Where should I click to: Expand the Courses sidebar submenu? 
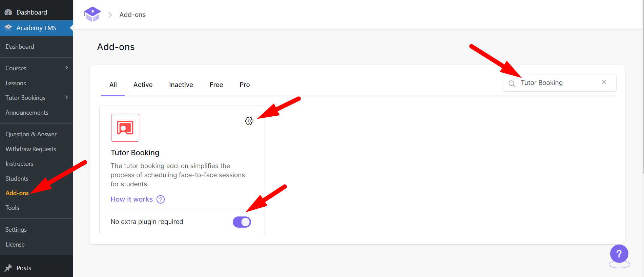tap(67, 68)
